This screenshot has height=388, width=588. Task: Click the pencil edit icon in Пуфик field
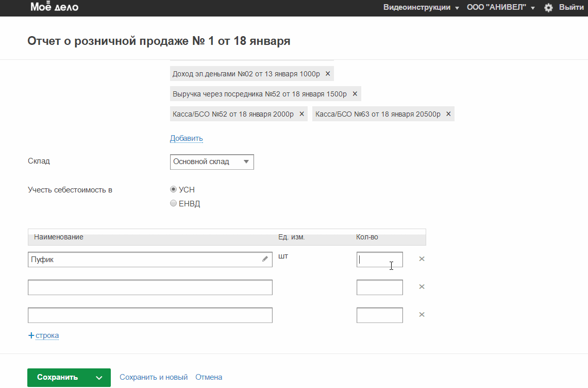pos(265,259)
